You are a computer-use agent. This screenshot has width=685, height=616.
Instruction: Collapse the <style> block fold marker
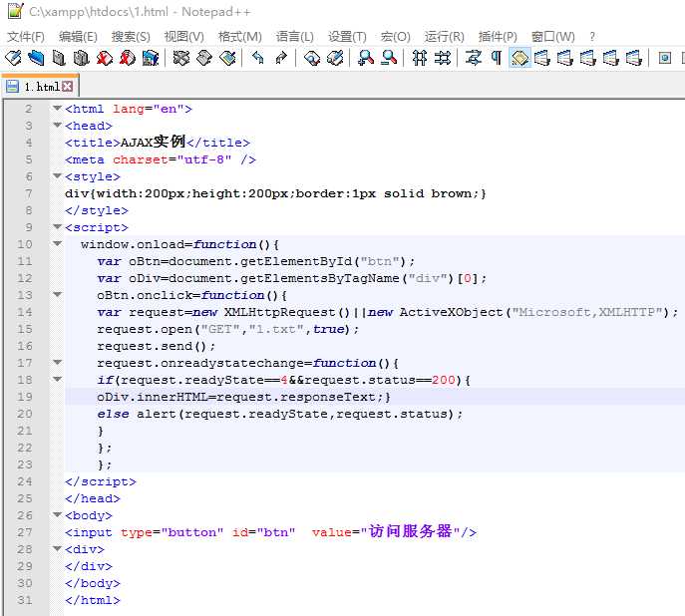tap(57, 176)
